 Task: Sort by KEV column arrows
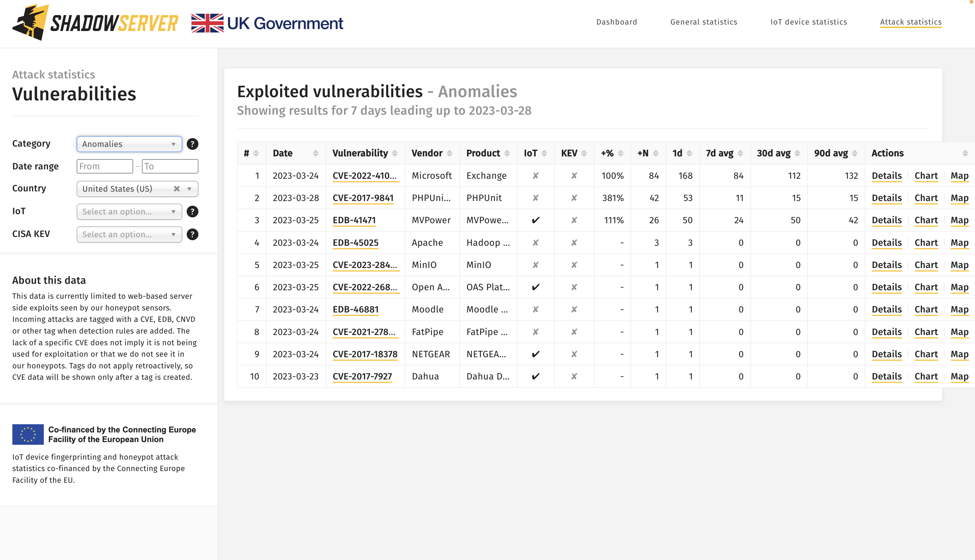584,153
